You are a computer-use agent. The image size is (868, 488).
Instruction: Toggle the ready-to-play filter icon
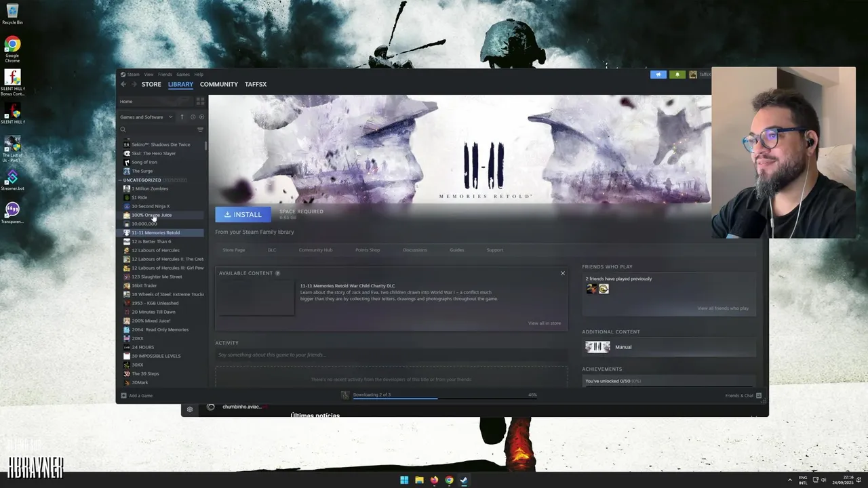(201, 117)
